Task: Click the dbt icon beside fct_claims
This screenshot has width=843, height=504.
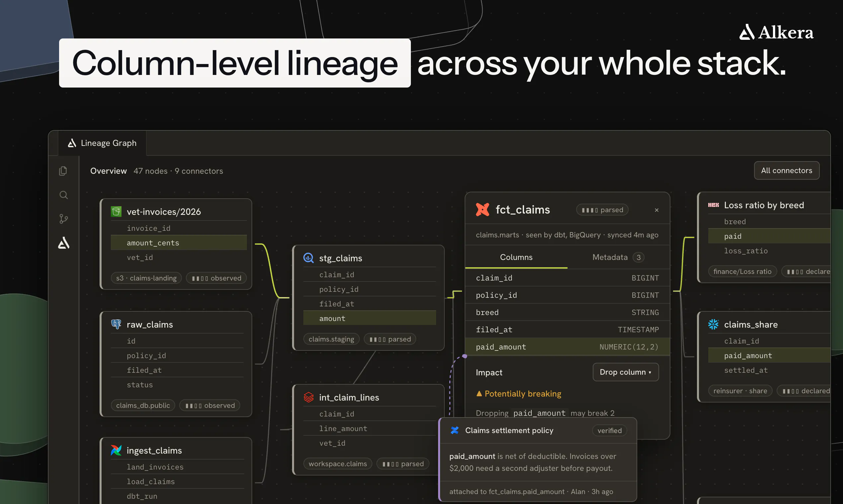Action: tap(482, 210)
